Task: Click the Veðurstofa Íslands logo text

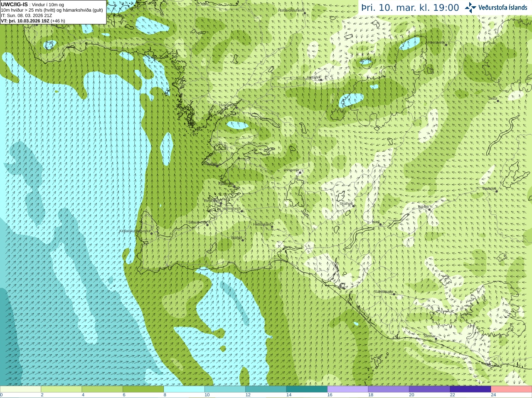Action: pos(503,7)
